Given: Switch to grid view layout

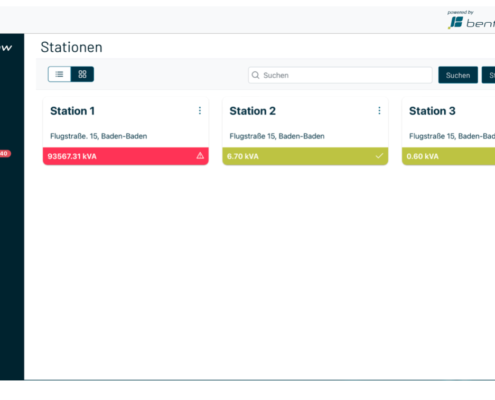Looking at the screenshot, I should pos(82,74).
